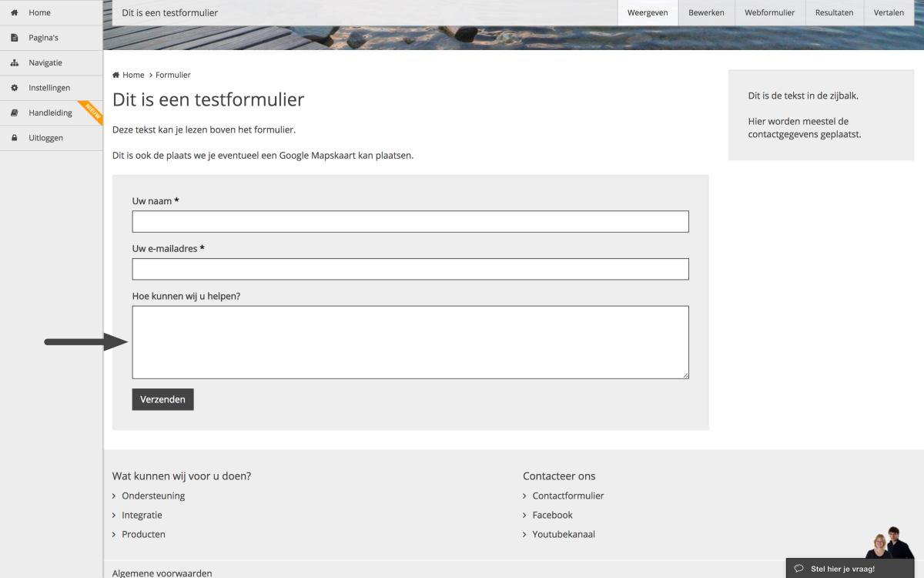Select the Resultaten tab
The height and width of the screenshot is (578, 924).
click(834, 13)
